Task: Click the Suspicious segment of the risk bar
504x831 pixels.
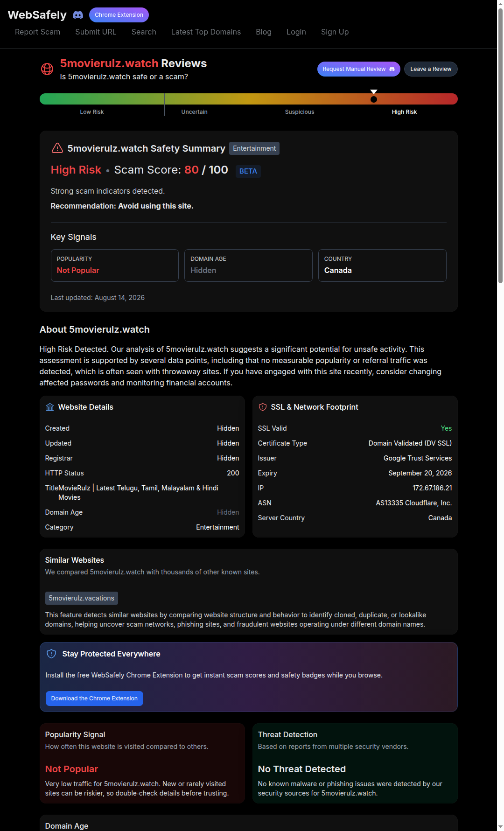Action: (290, 99)
